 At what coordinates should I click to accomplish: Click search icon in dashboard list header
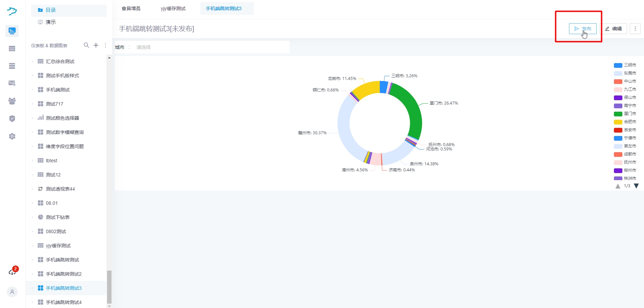pos(86,45)
